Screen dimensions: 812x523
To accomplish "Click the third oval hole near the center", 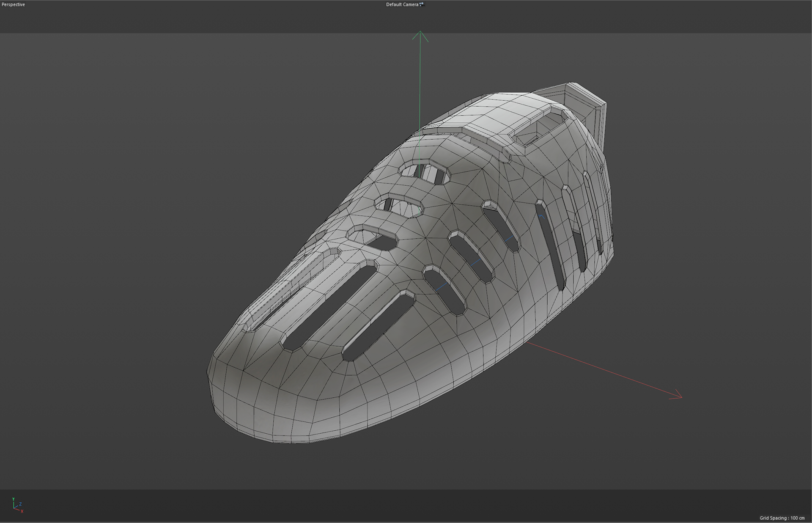I will tap(378, 240).
